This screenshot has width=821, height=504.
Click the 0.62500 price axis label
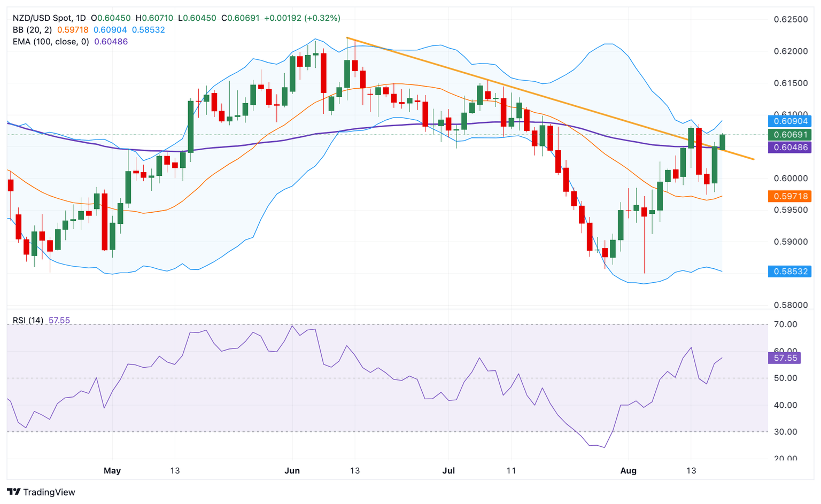click(x=791, y=20)
